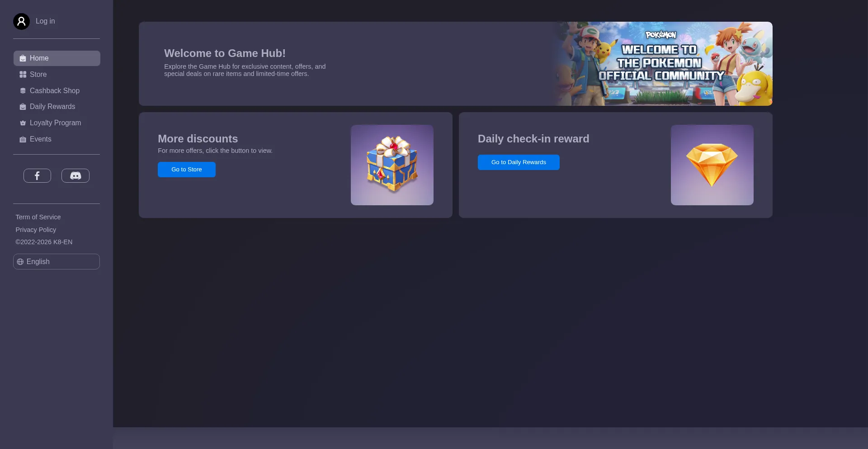Click the Store grid icon
This screenshot has height=449, width=868.
tap(23, 75)
